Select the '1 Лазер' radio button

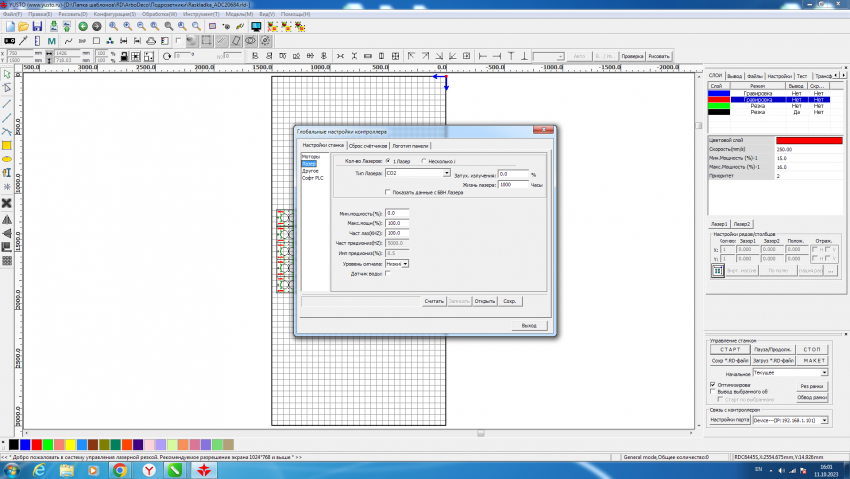[x=388, y=161]
